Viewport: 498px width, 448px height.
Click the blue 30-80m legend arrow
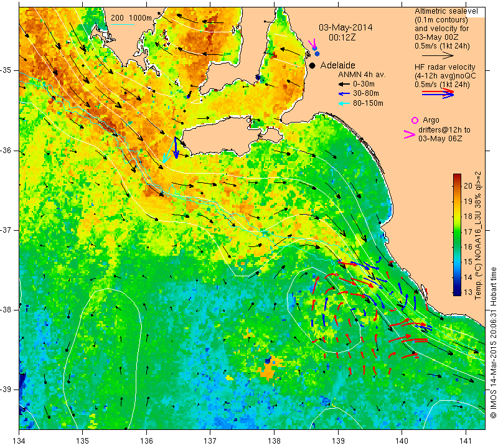(344, 94)
